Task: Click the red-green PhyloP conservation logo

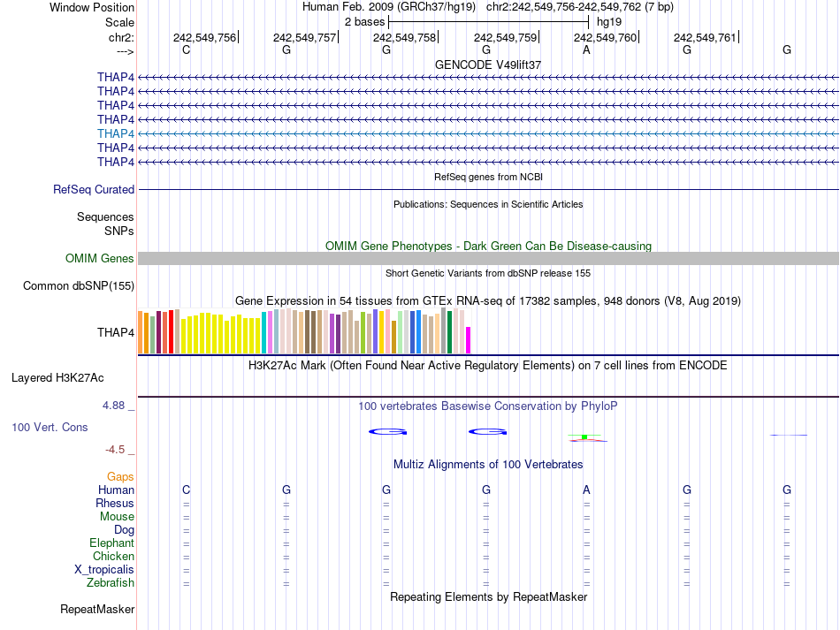Action: pos(585,436)
